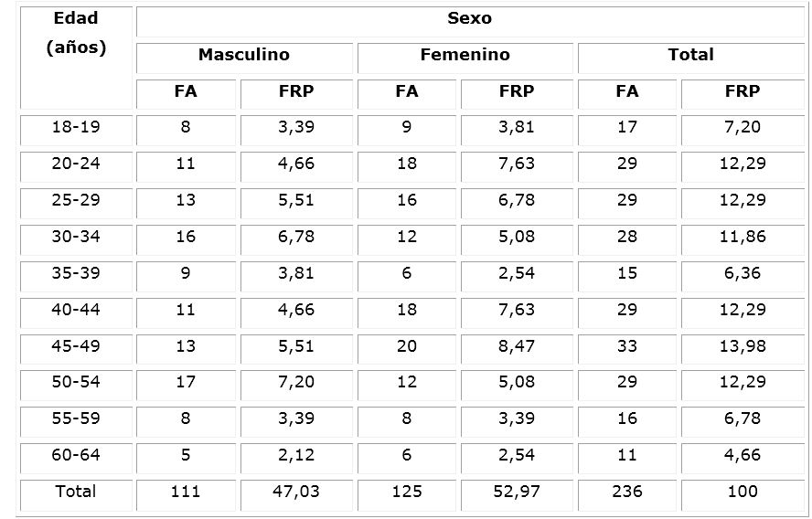Image resolution: width=812 pixels, height=519 pixels.
Task: Click the 35-39 age row label
Action: coord(76,273)
